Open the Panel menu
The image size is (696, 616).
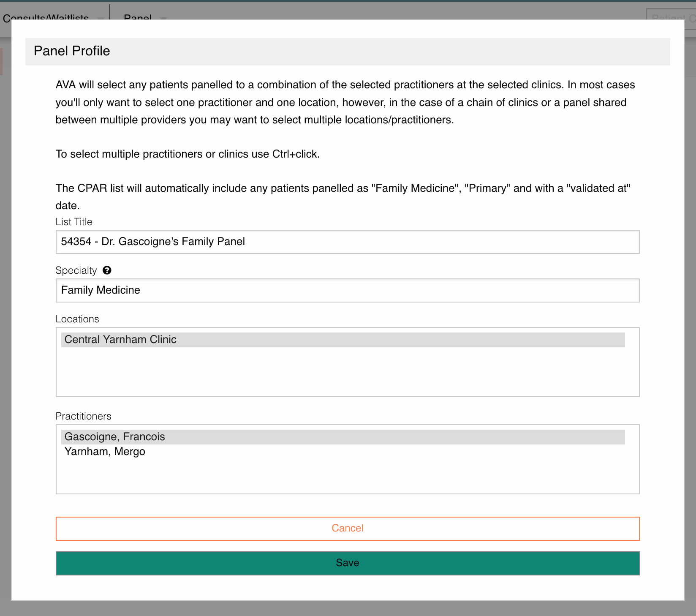click(137, 18)
